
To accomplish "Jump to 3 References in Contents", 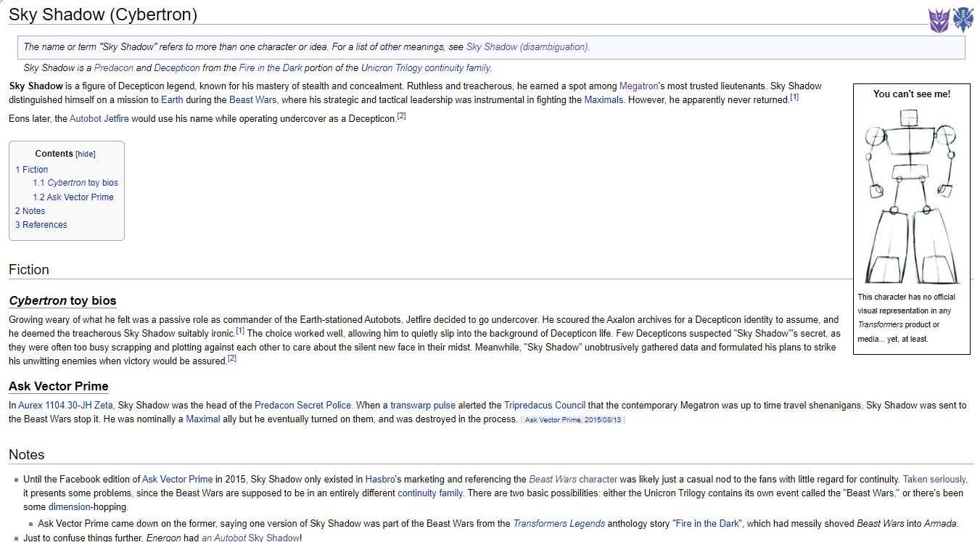I will 41,224.
